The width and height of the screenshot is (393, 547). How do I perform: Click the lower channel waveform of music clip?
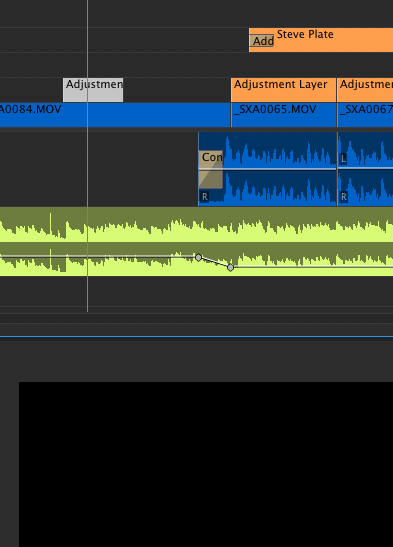click(196, 260)
